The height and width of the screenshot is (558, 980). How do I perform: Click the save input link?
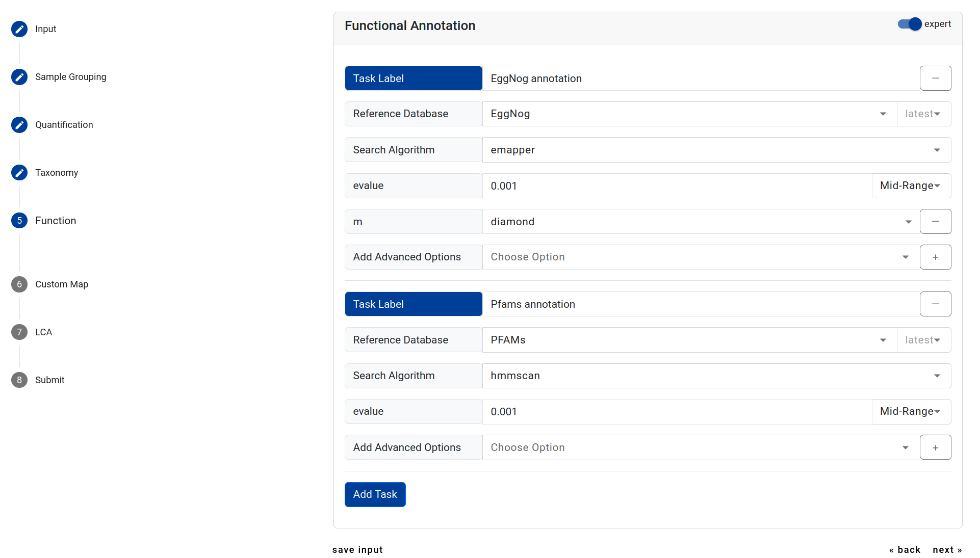pos(357,550)
